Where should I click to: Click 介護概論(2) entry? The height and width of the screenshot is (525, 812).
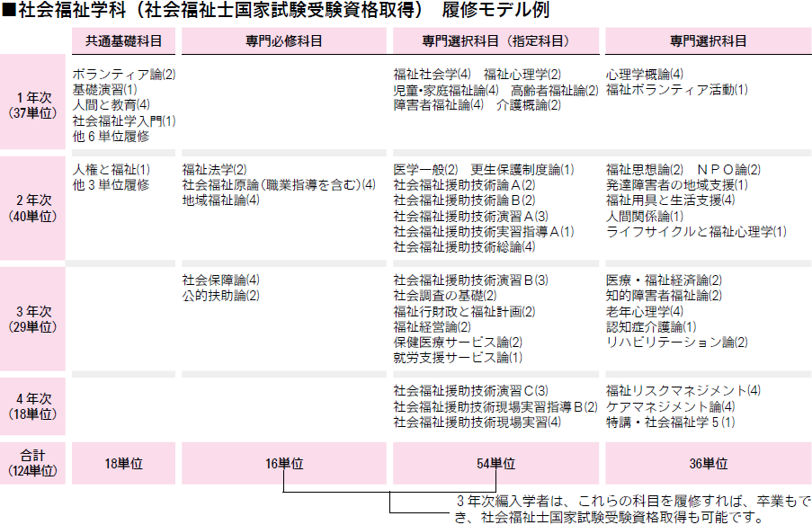point(528,105)
